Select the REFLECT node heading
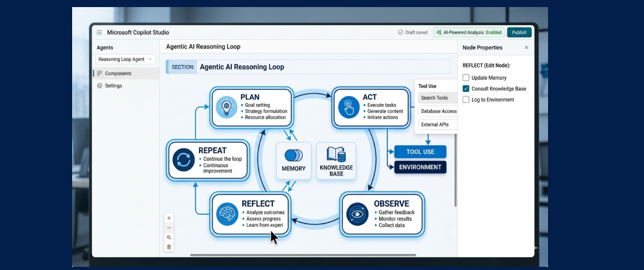This screenshot has width=644, height=270. click(258, 204)
